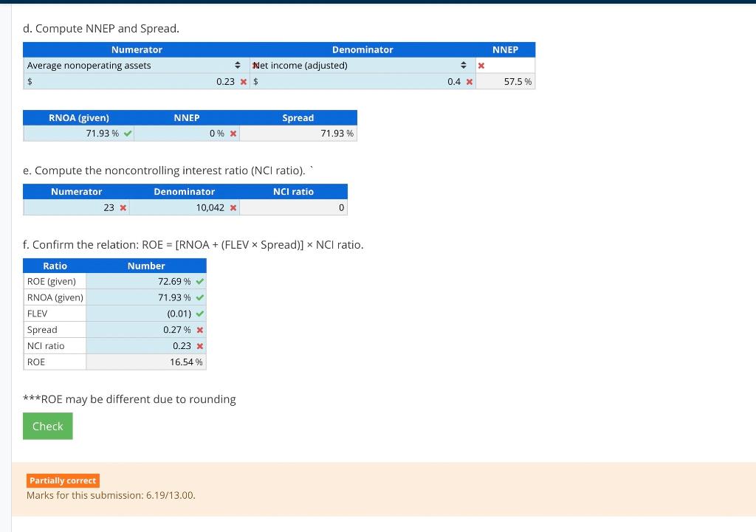Click the red X beside the 0.23 numerator value
Viewport: 756px width, 532px height.
[244, 81]
